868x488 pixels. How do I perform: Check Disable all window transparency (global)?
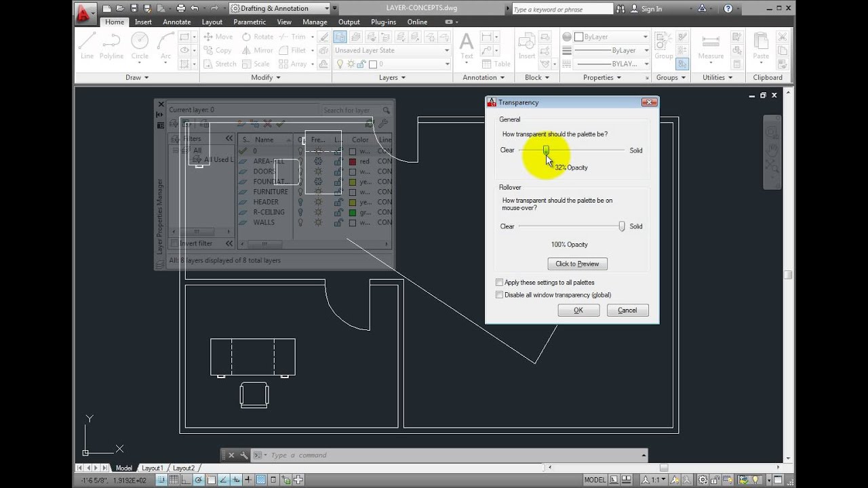500,295
